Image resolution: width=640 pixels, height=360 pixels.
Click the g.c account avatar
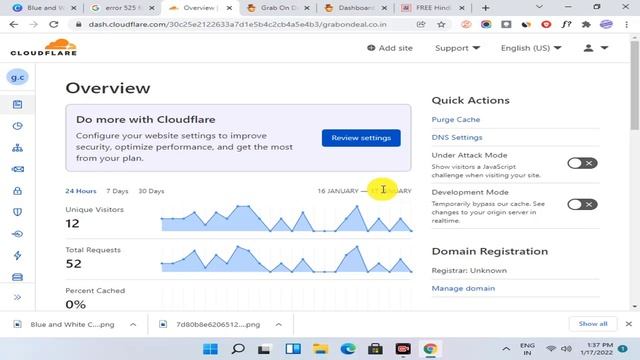tap(18, 77)
